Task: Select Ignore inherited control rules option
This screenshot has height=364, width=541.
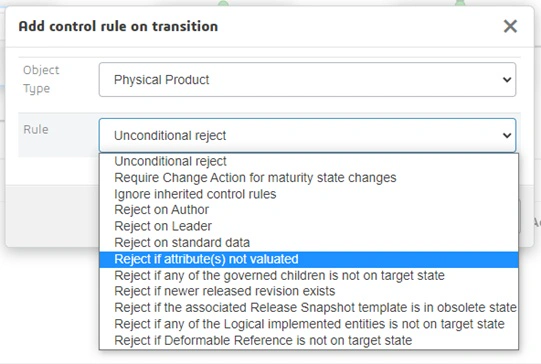Action: [308, 194]
